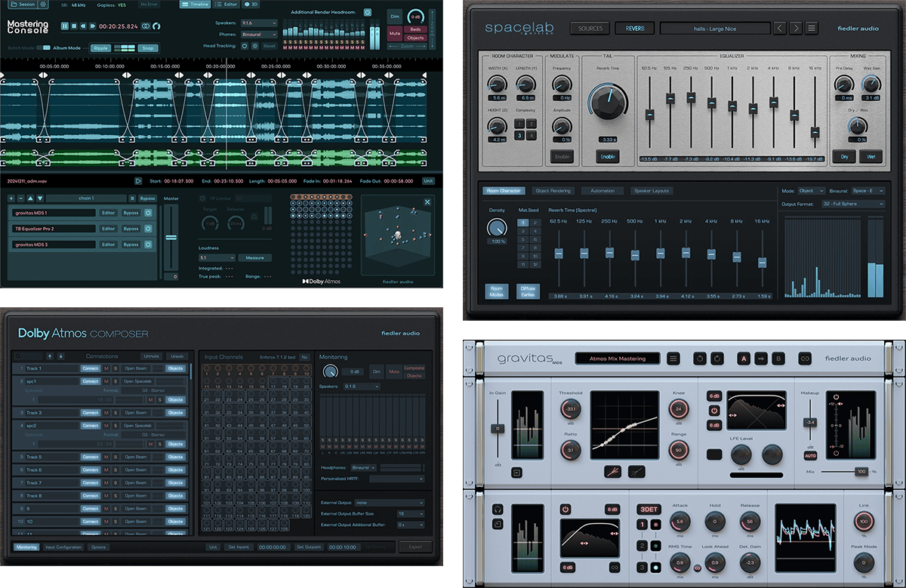This screenshot has height=588, width=906.
Task: Open the Spacelab hamburger menu icon
Action: (810, 28)
